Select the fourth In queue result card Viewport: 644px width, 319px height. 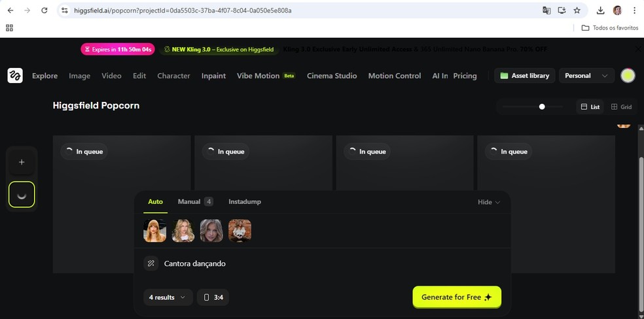[x=546, y=204]
